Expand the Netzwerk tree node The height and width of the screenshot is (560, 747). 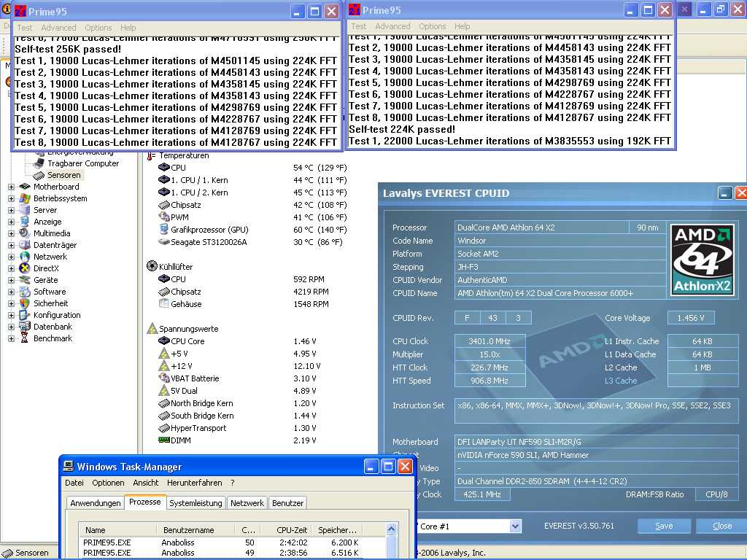tap(11, 257)
